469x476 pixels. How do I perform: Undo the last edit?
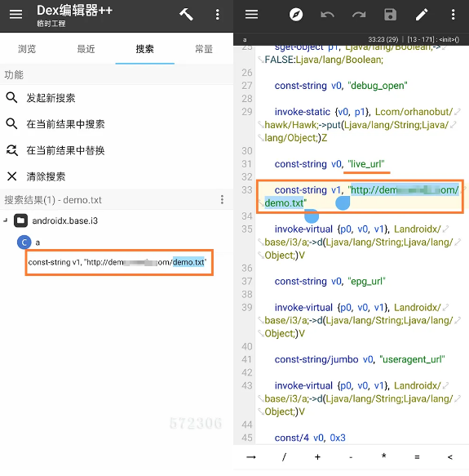327,14
